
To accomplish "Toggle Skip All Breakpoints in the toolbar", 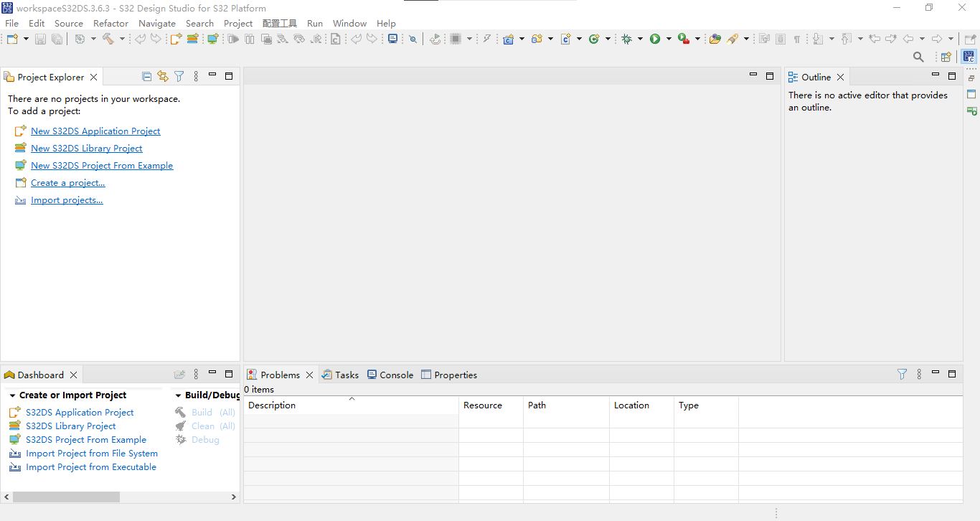I will tap(413, 39).
